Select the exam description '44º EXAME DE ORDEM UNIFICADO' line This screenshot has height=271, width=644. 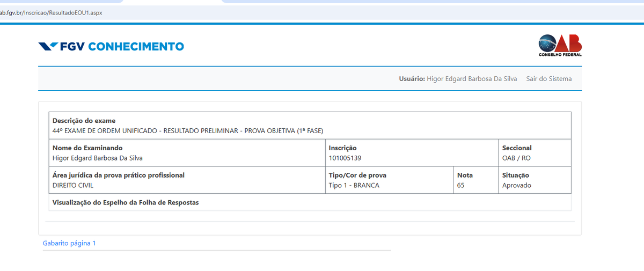coord(188,131)
